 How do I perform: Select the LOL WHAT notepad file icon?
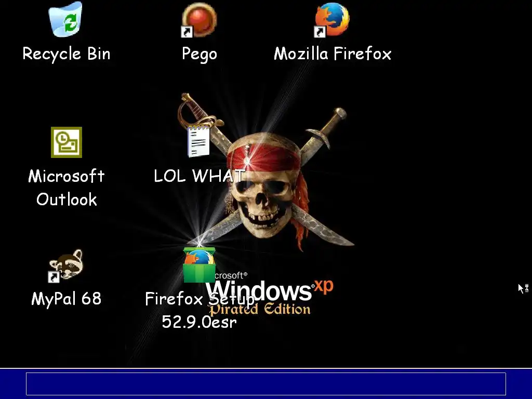pyautogui.click(x=199, y=141)
